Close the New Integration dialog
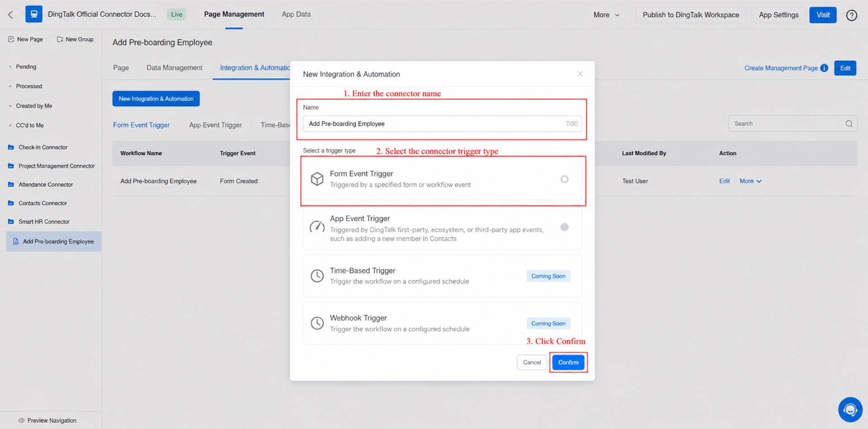The image size is (868, 429). click(x=580, y=74)
